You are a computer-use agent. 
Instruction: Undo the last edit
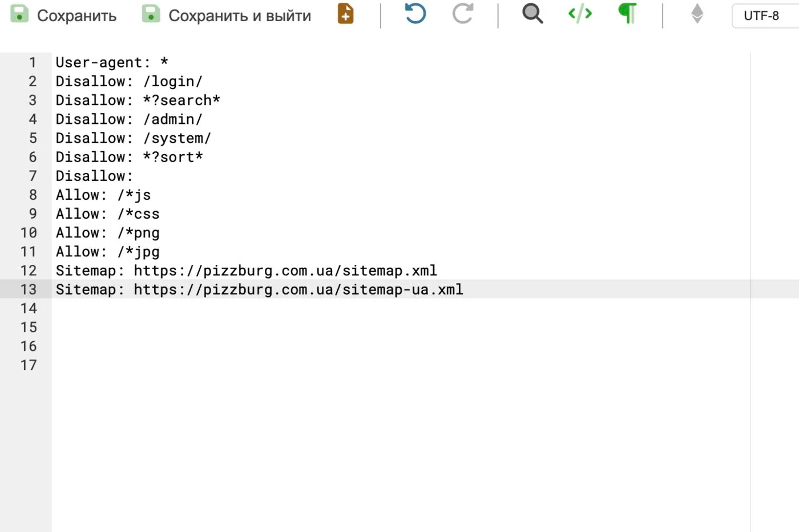[415, 13]
